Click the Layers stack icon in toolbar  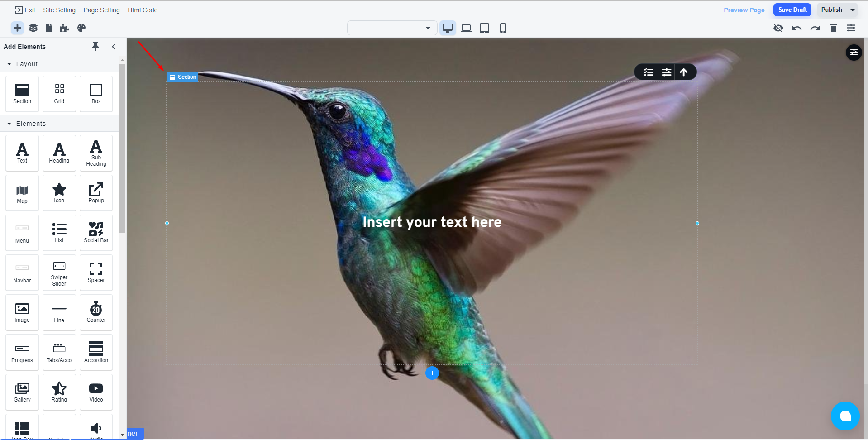tap(33, 28)
